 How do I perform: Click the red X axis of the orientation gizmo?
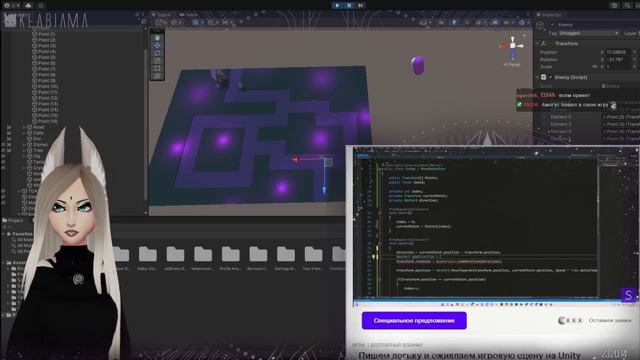pyautogui.click(x=504, y=46)
